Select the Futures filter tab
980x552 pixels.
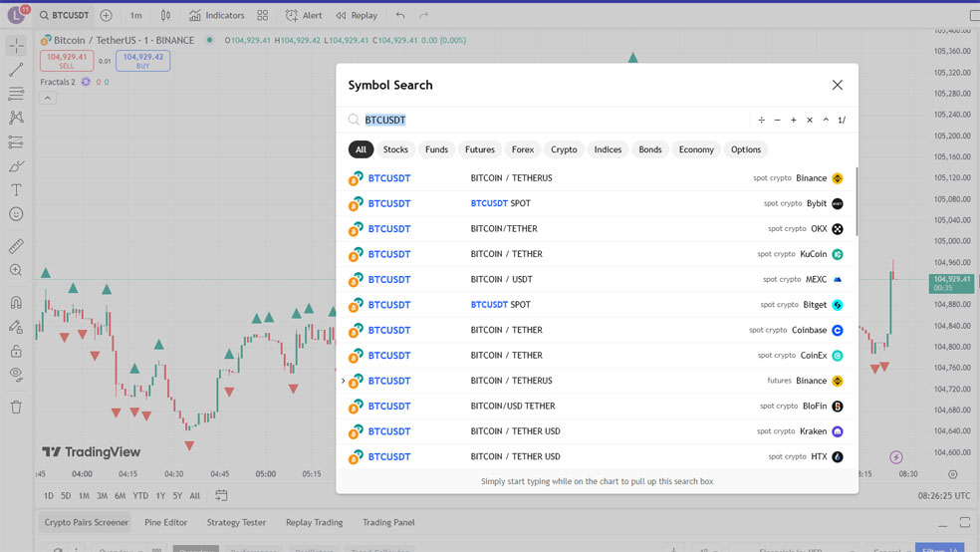click(480, 149)
